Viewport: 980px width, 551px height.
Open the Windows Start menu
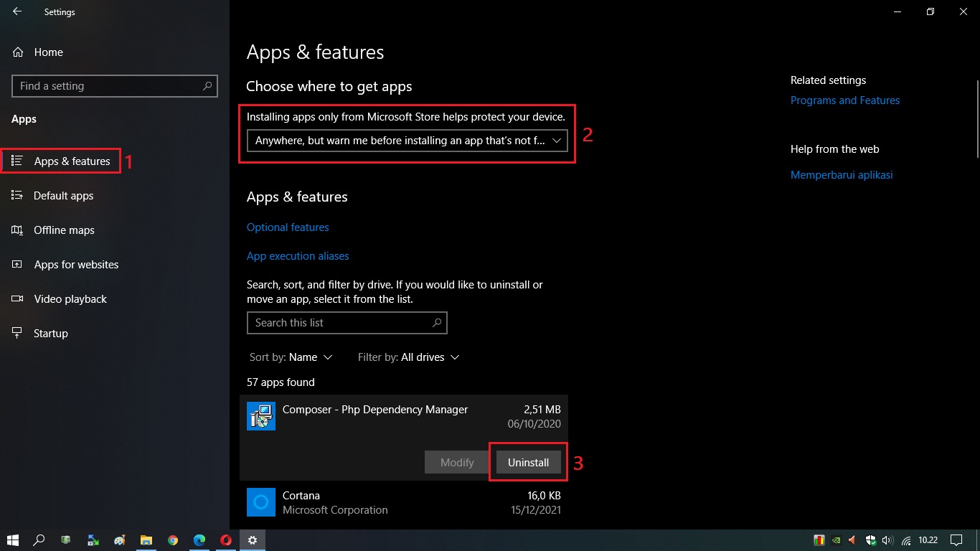(x=13, y=540)
